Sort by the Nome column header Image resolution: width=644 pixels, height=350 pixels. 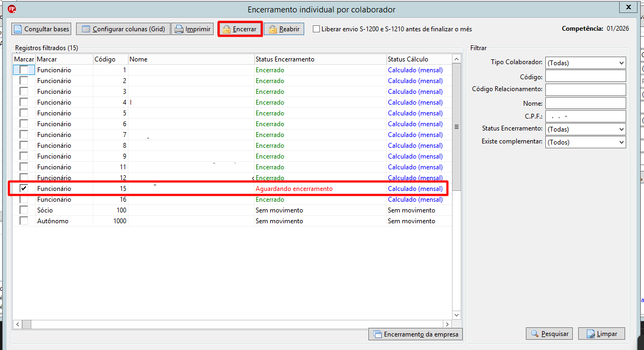191,59
